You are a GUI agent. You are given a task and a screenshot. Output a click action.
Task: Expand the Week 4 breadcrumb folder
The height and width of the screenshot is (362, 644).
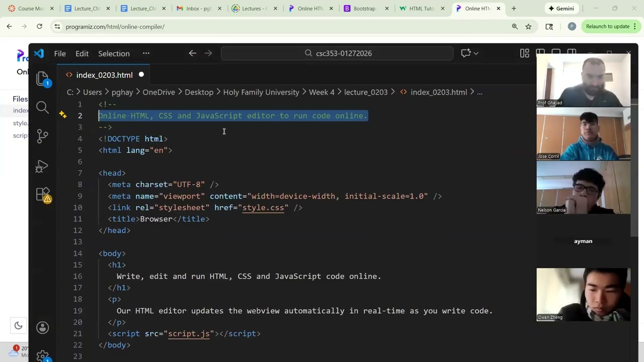(x=321, y=92)
